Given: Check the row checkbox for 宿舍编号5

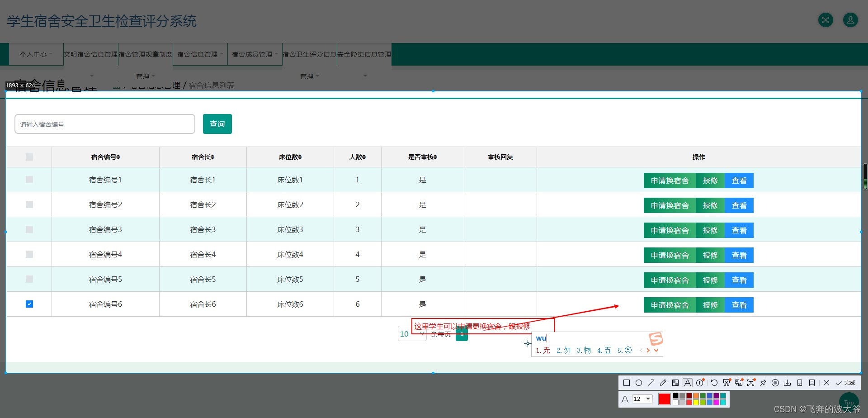Looking at the screenshot, I should (x=29, y=279).
